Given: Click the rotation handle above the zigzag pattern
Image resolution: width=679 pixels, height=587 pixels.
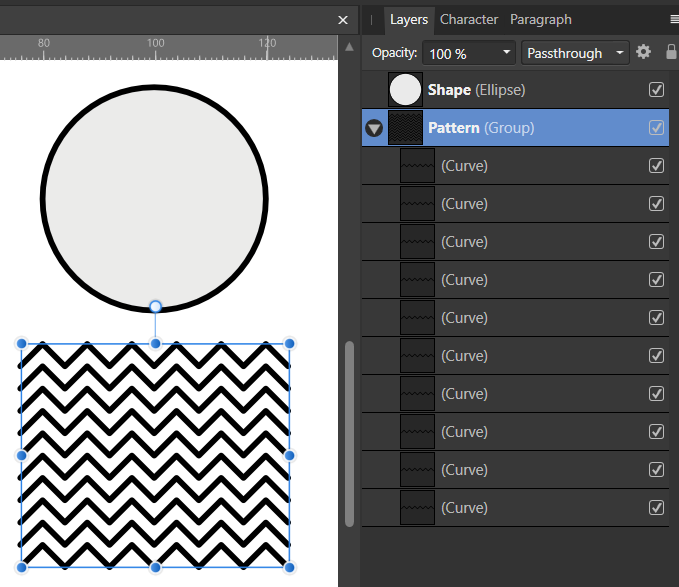Looking at the screenshot, I should coord(155,306).
